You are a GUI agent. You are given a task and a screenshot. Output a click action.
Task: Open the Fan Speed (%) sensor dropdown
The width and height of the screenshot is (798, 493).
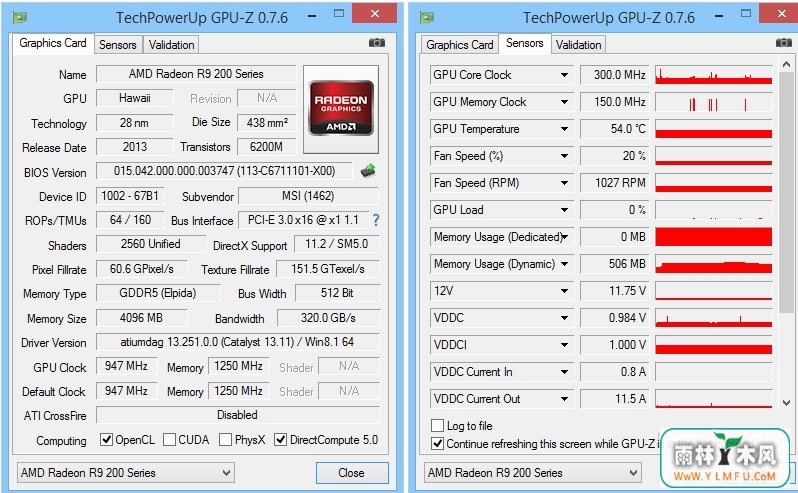(x=564, y=156)
